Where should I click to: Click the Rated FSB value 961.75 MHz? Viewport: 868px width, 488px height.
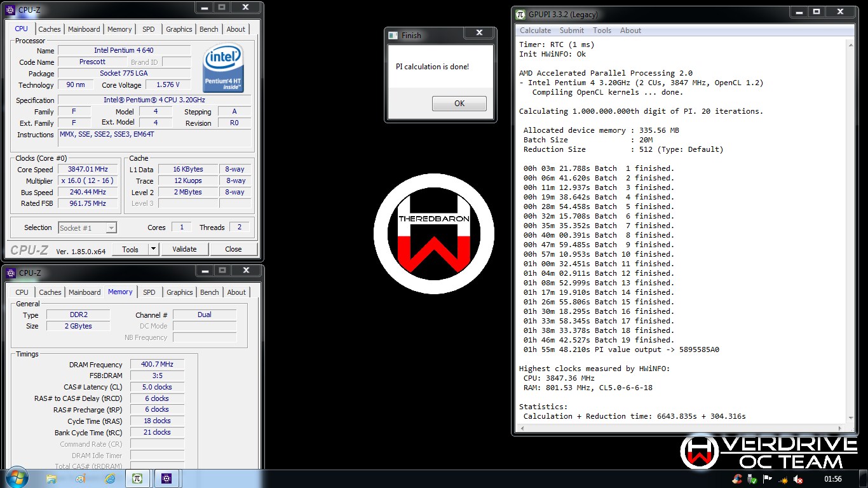[88, 204]
